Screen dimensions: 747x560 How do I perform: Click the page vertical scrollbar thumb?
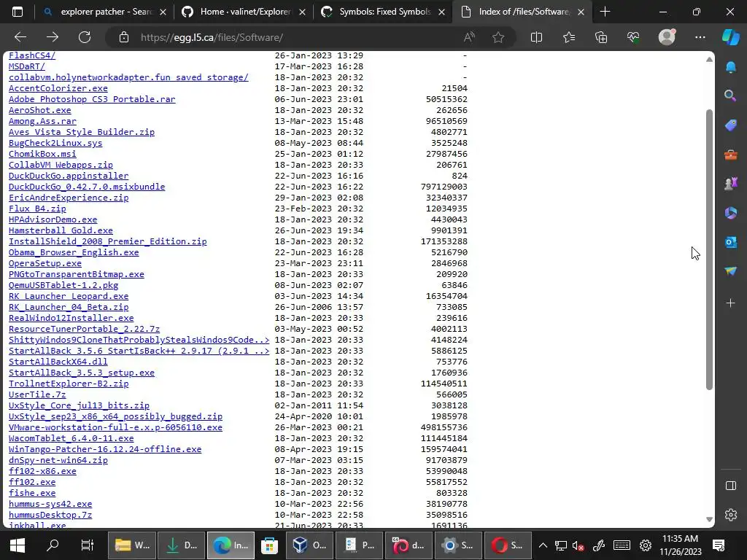[x=709, y=249]
